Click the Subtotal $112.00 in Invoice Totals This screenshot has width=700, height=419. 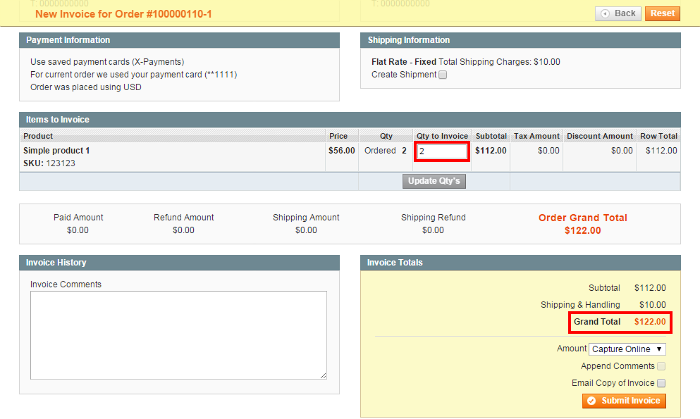coord(650,288)
